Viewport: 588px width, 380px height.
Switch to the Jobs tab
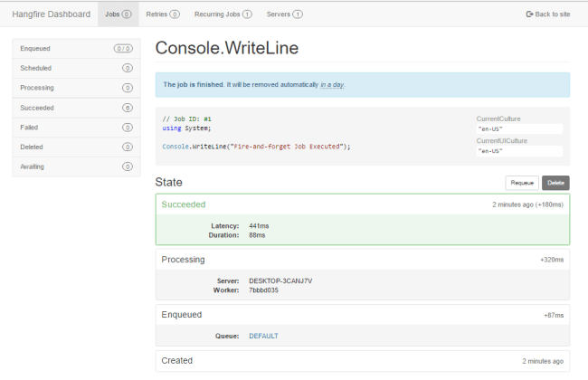click(117, 14)
